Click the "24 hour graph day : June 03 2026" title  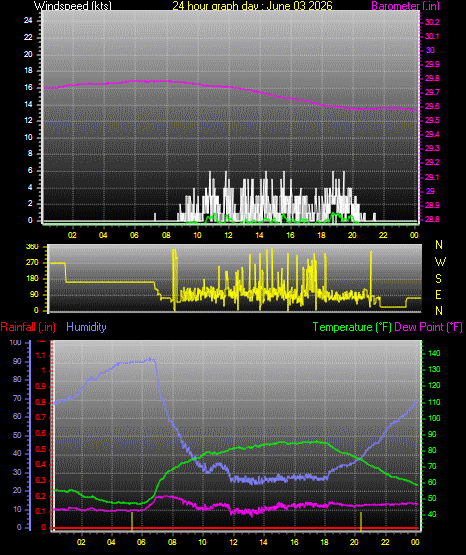click(252, 5)
